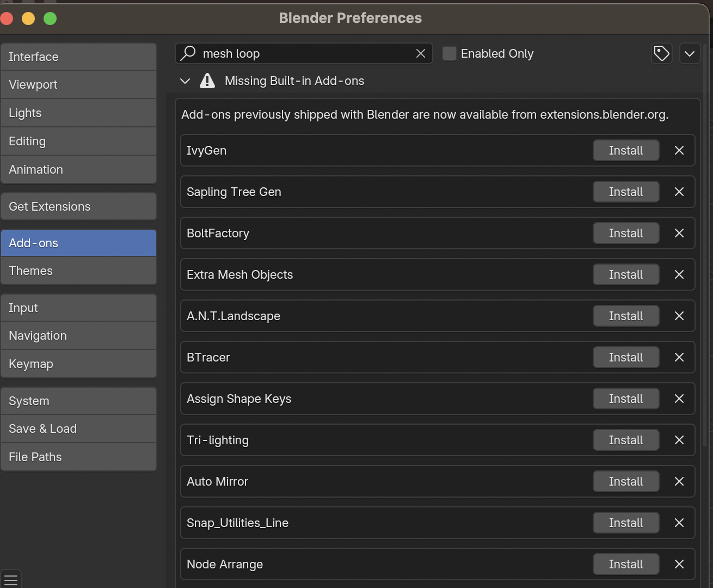This screenshot has width=713, height=588.
Task: Click the 'Node Arrange' add-on name
Action: (x=225, y=564)
